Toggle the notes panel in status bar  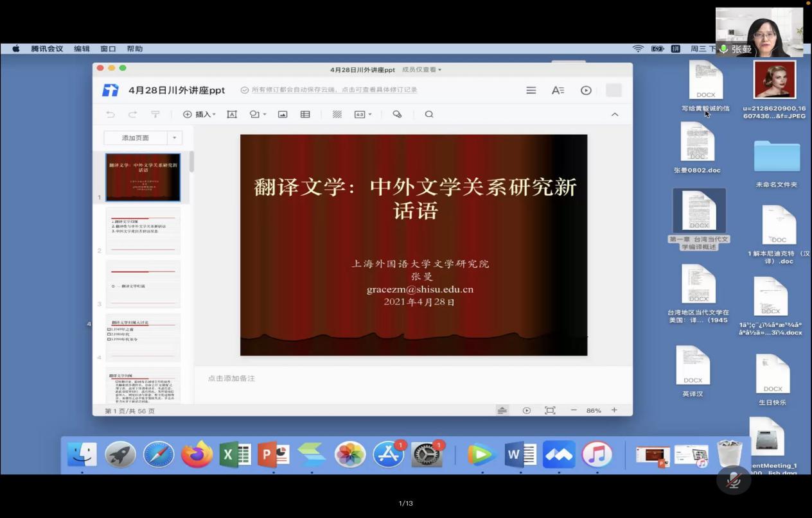point(502,410)
